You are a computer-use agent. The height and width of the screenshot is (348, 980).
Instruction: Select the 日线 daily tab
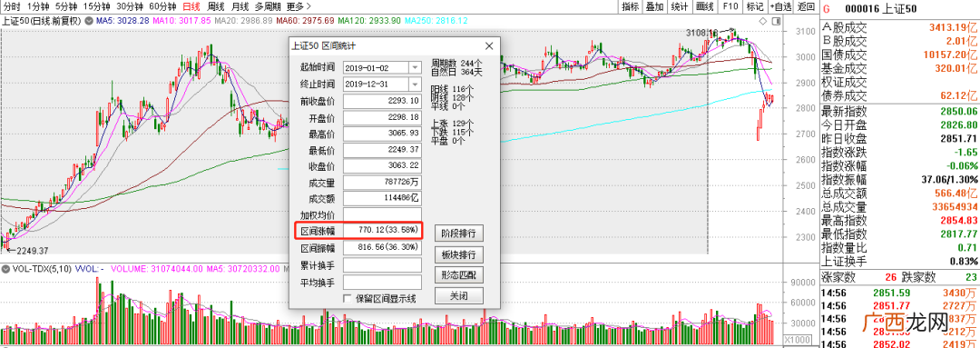click(191, 7)
